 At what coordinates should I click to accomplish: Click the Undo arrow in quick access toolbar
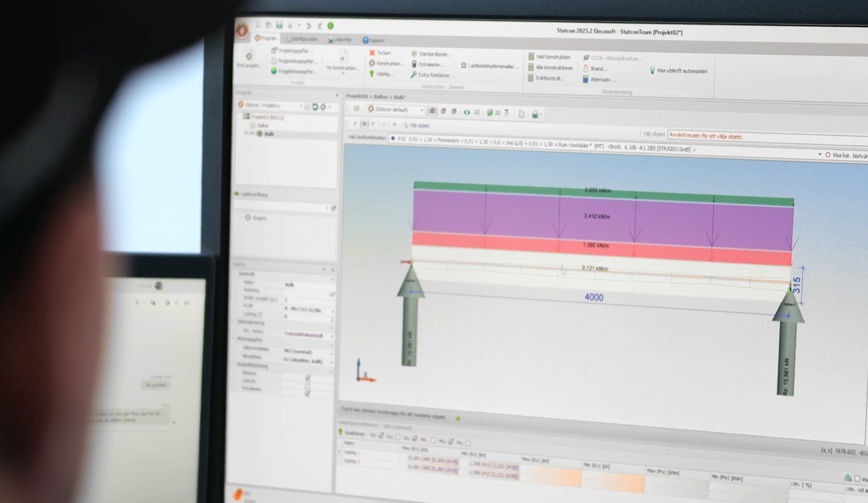(308, 25)
